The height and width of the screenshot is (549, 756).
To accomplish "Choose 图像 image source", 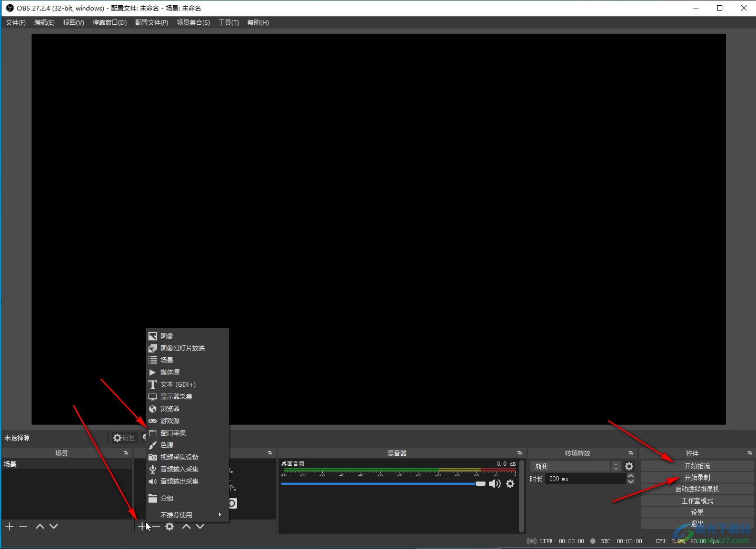I will tap(187, 336).
